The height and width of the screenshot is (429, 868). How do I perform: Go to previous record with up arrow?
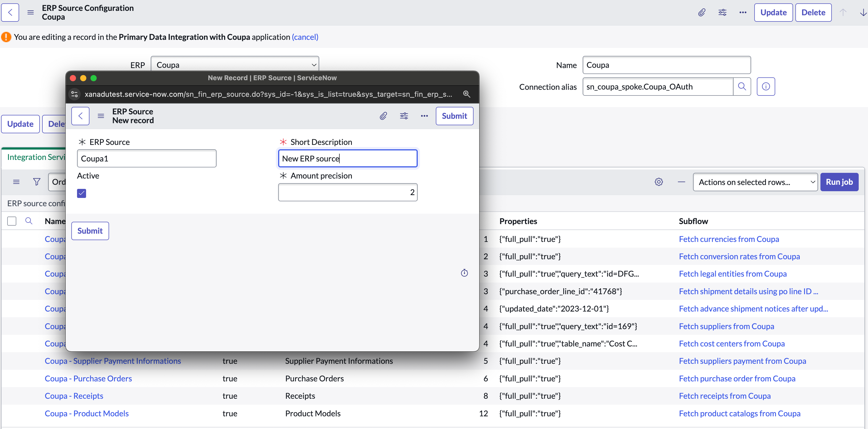843,12
